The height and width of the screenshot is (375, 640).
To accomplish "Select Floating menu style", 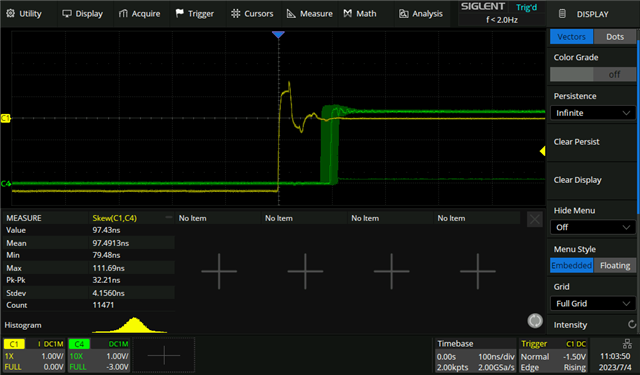I will tap(615, 266).
